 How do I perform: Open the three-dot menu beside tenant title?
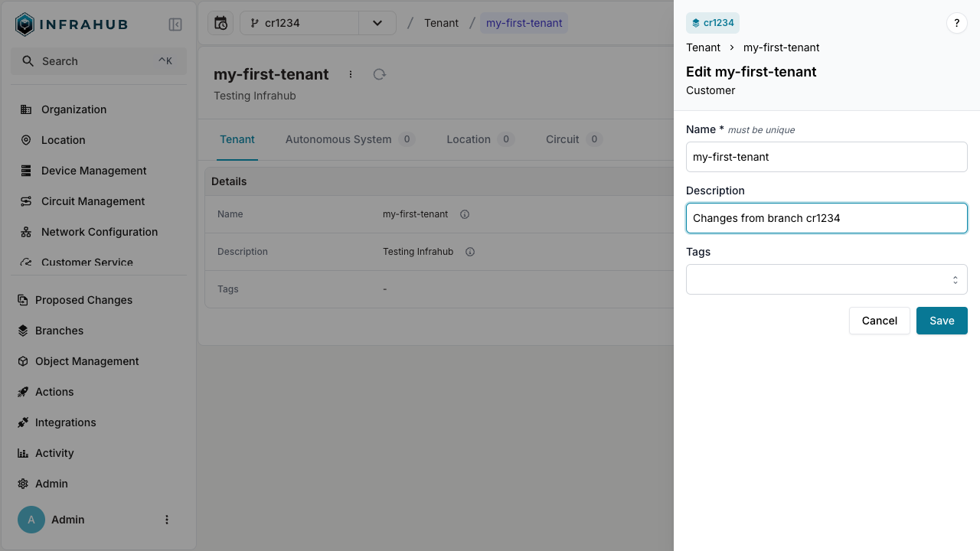click(351, 74)
